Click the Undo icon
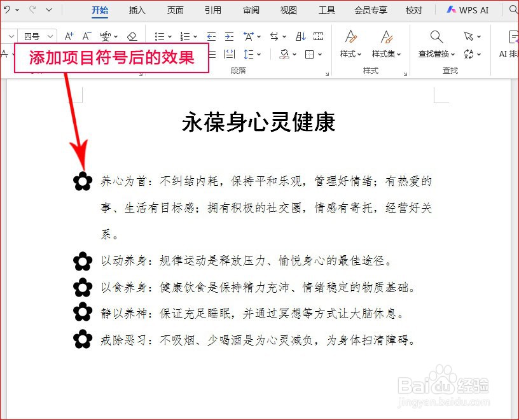519x420 pixels. click(6, 10)
